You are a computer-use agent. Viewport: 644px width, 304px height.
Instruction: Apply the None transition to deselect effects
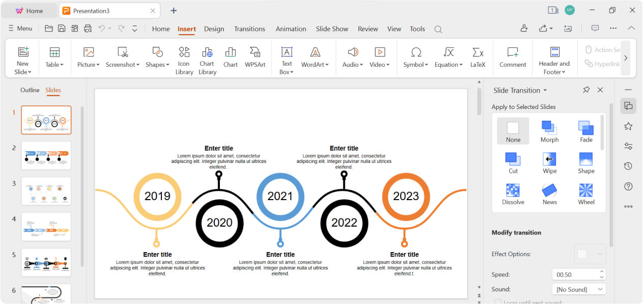click(513, 130)
